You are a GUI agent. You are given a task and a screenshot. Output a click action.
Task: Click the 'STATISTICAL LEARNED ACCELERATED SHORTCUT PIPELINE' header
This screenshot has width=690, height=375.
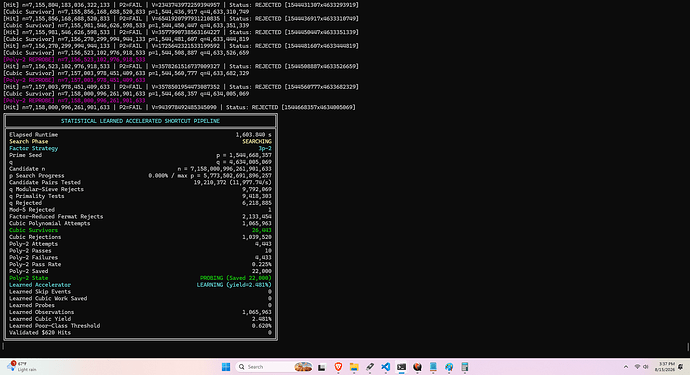click(140, 121)
